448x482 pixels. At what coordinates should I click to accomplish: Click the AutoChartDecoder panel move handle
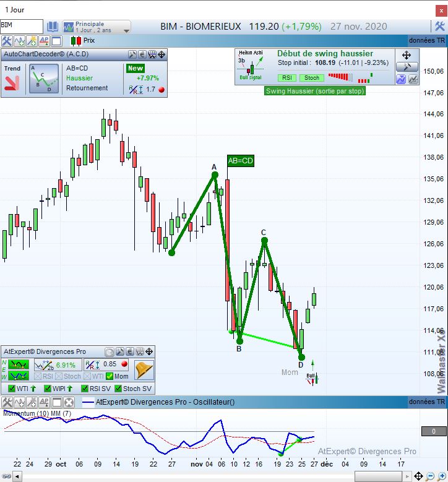tap(162, 54)
